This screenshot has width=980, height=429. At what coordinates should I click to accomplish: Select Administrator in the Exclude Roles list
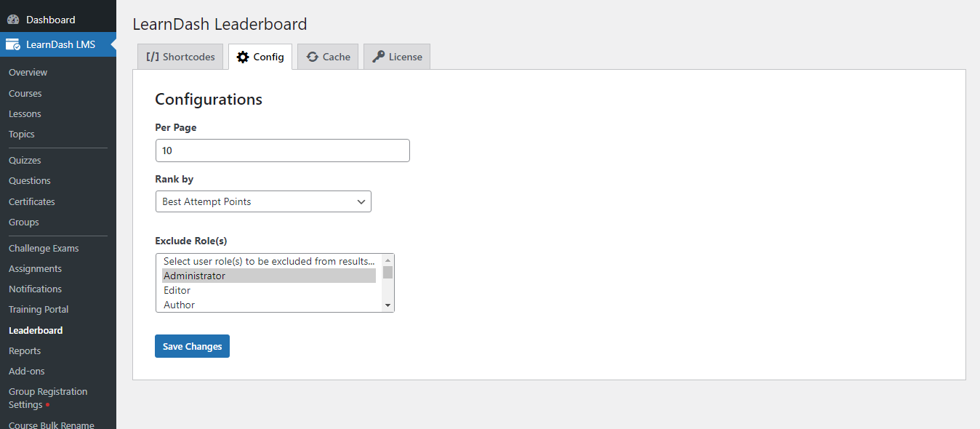point(269,276)
